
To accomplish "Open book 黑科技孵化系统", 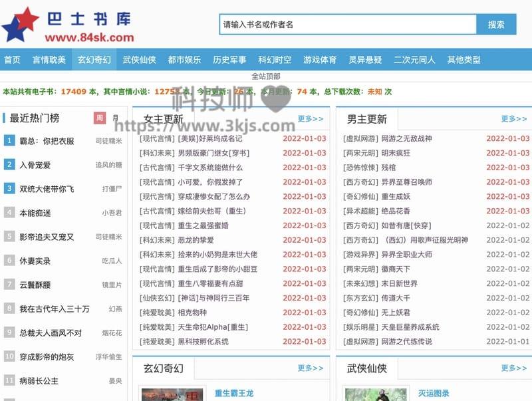I will (203, 342).
